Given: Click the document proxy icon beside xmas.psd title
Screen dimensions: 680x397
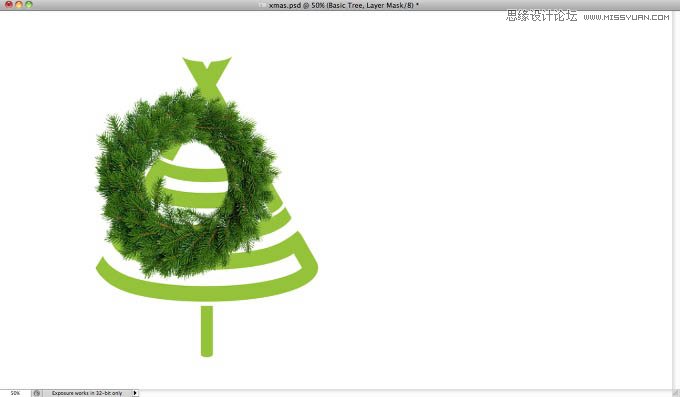Looking at the screenshot, I should click(x=262, y=5).
